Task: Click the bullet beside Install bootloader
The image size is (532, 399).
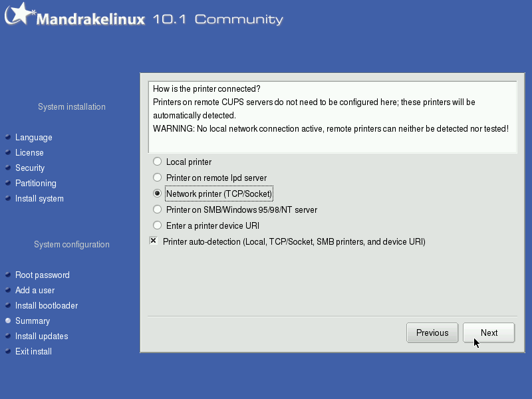Action: 8,305
